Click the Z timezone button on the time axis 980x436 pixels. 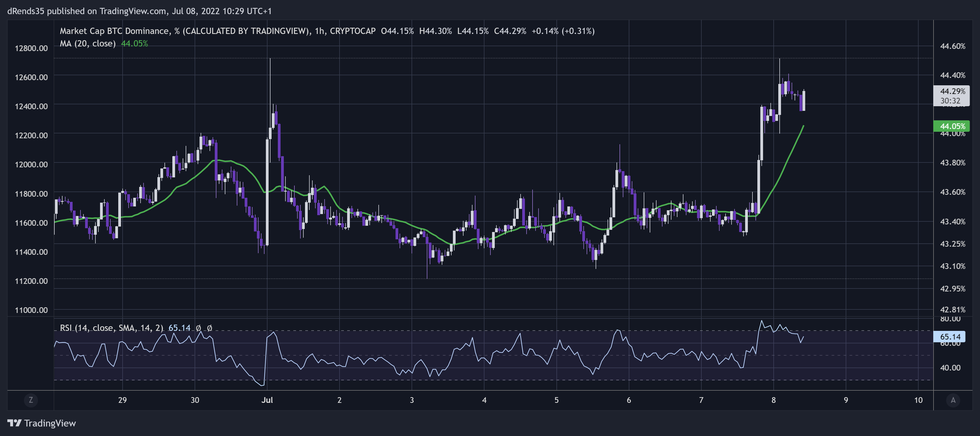point(31,400)
